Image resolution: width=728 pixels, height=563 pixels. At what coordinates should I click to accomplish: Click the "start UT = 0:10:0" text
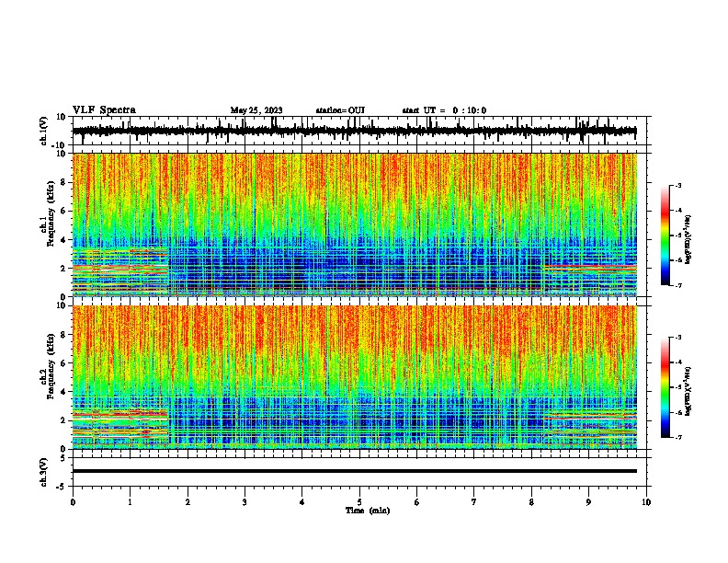pyautogui.click(x=444, y=110)
